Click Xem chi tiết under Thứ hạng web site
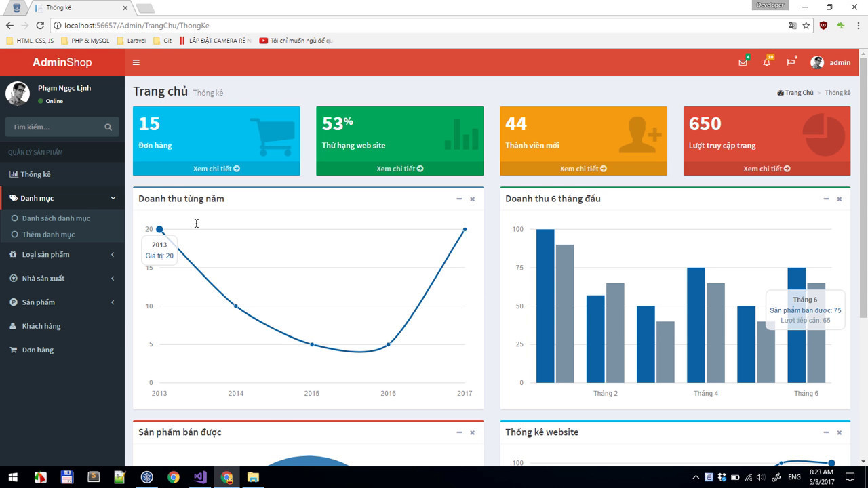868x488 pixels. (400, 169)
